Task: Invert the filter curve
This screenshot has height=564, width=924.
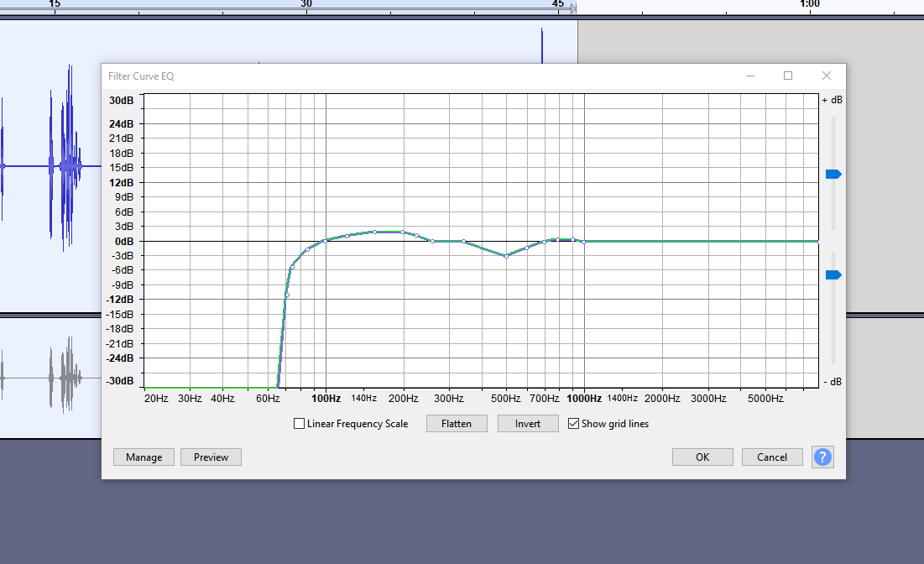Action: (x=528, y=423)
